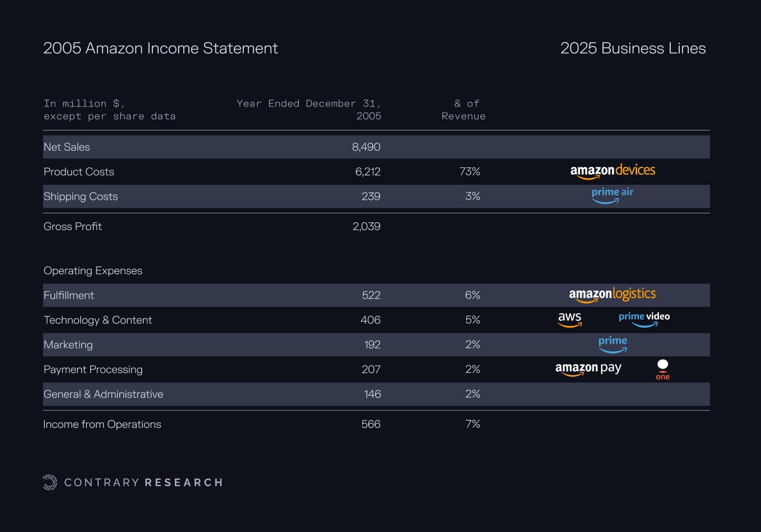Click the Contrary Research spiral logo
The width and height of the screenshot is (761, 532).
[x=50, y=482]
